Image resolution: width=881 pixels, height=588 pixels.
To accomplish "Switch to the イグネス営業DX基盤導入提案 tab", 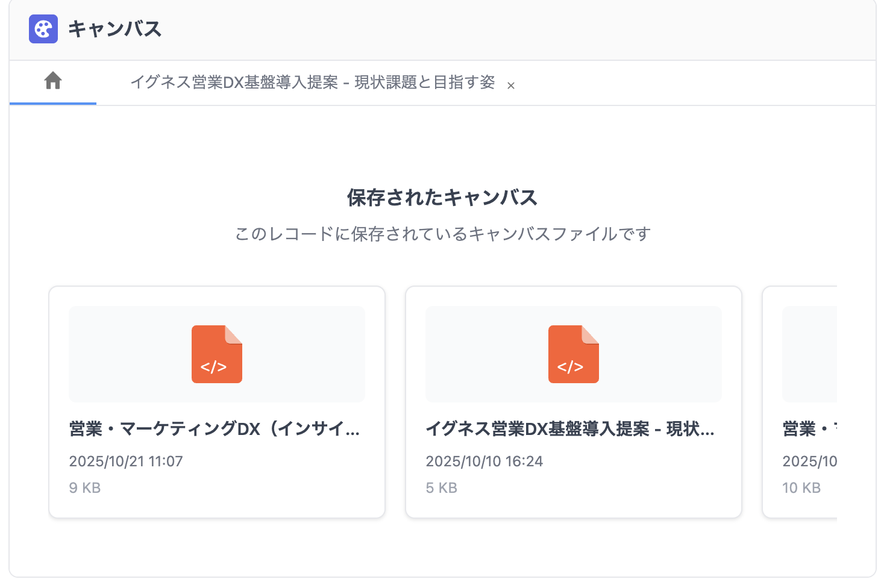I will tap(312, 83).
